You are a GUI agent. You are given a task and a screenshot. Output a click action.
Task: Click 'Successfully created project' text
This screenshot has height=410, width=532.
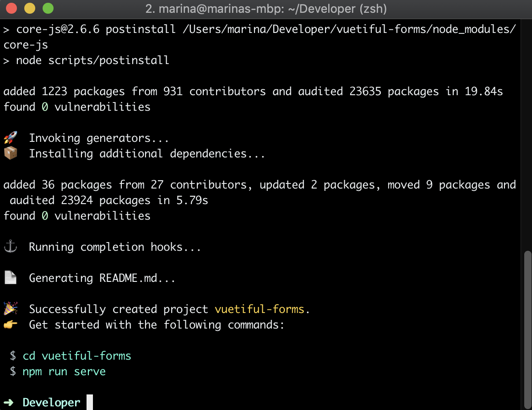(119, 309)
